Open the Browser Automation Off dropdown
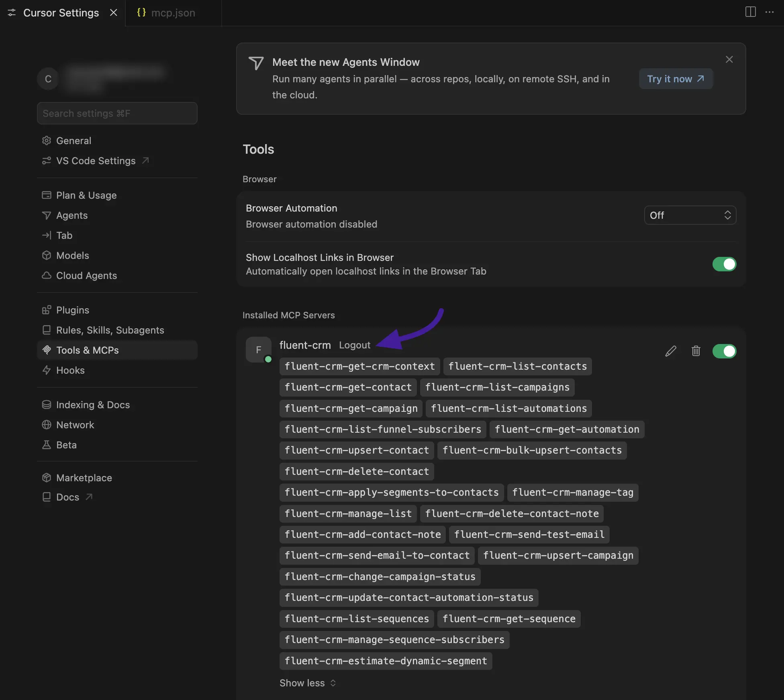 (x=690, y=215)
